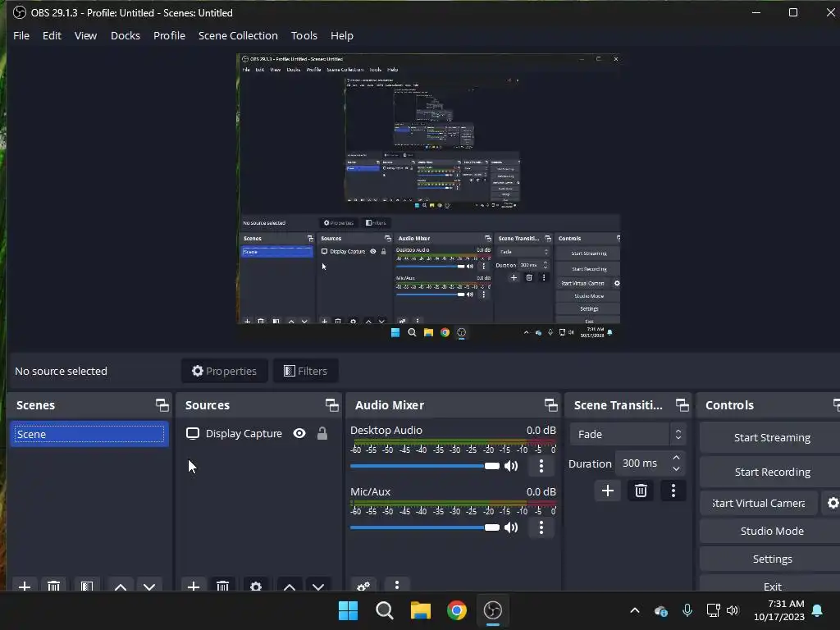This screenshot has width=840, height=630.
Task: Click the Display Capture monitor icon
Action: click(192, 433)
